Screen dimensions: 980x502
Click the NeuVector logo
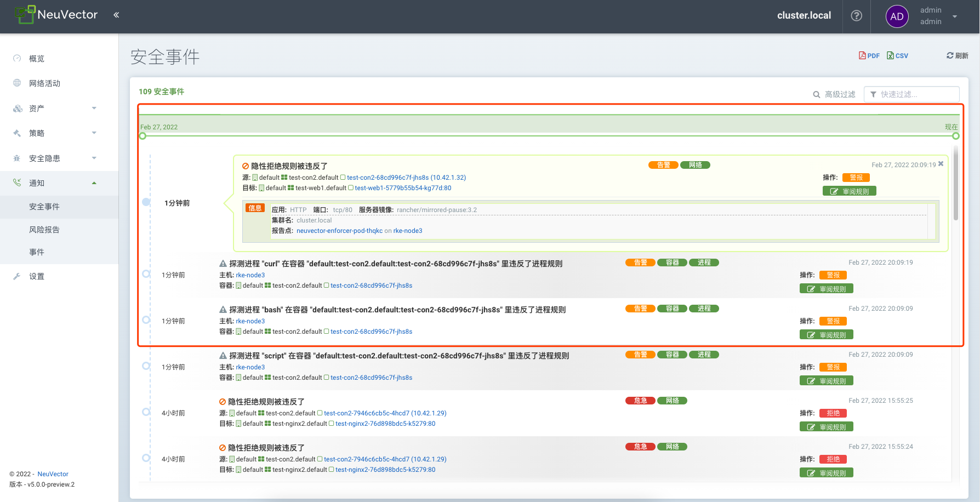(56, 15)
